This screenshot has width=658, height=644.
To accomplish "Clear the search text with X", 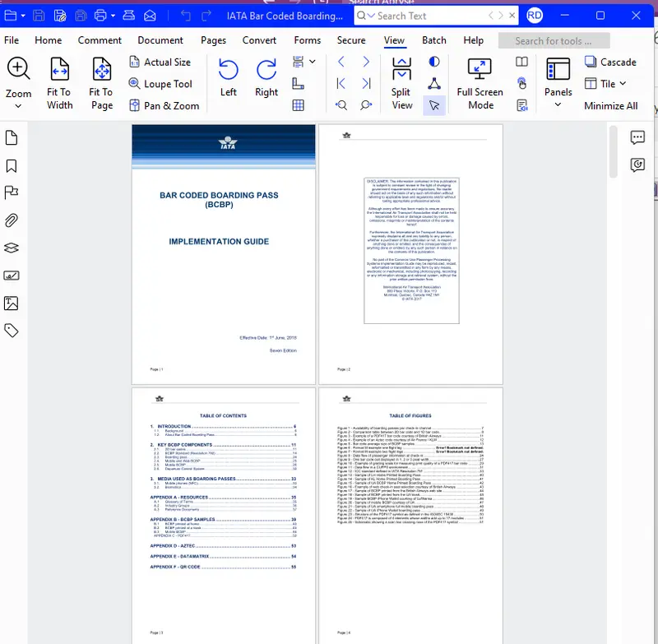I will coord(512,16).
